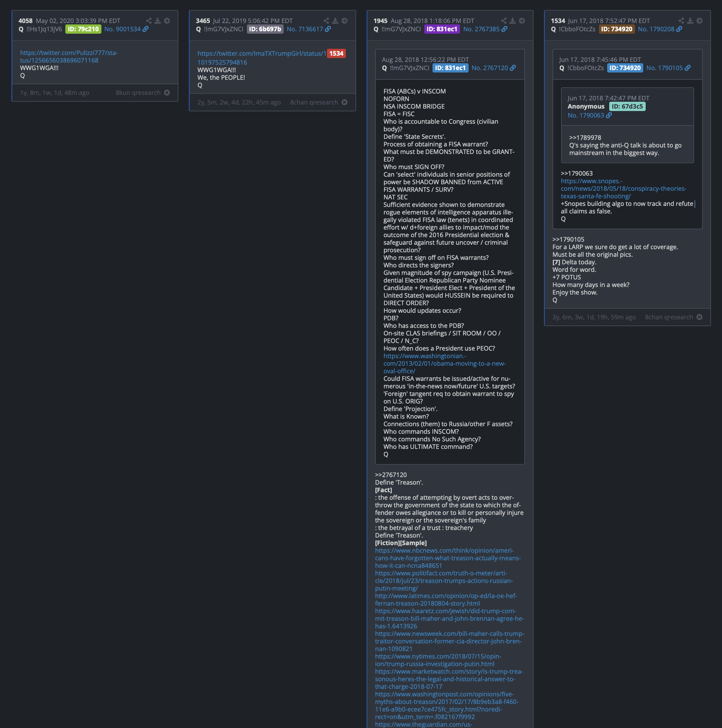The image size is (722, 728).
Task: Open post 1534 via arrow circle icon
Action: click(699, 21)
